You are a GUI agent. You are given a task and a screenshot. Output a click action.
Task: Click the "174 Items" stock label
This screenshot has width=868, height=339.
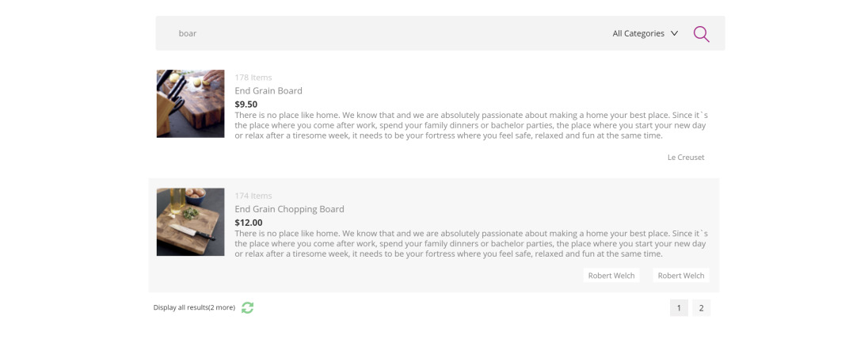point(253,196)
